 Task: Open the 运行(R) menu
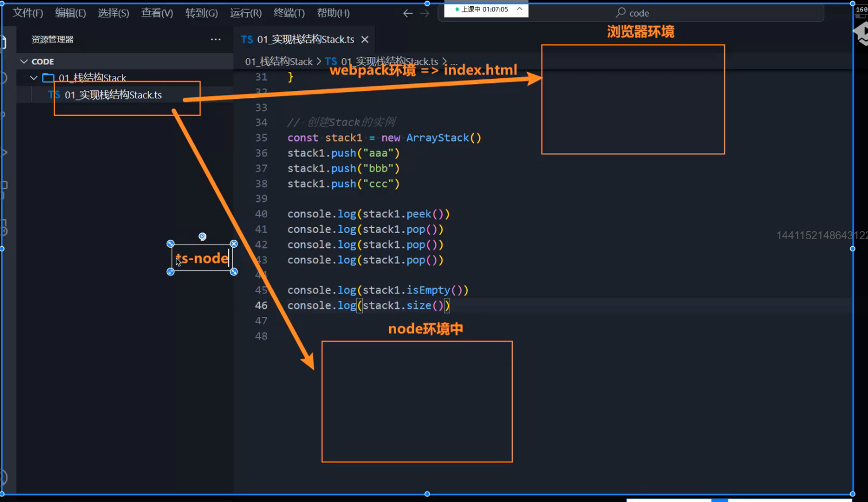pyautogui.click(x=245, y=13)
